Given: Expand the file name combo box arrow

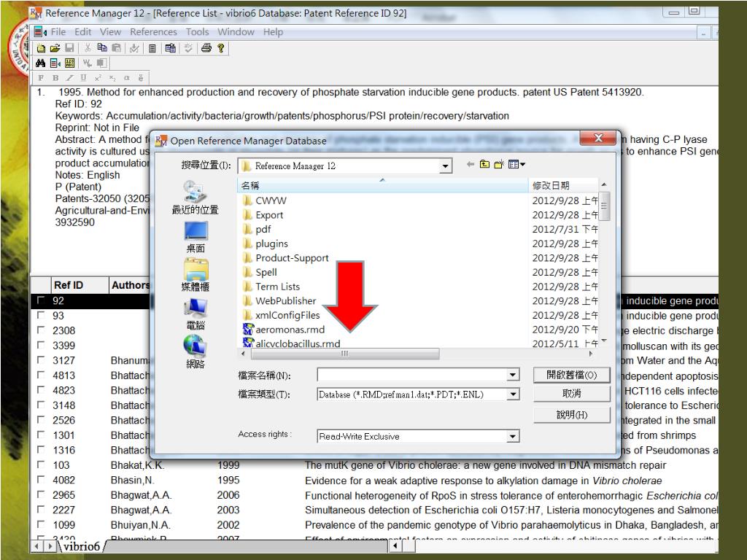Looking at the screenshot, I should tap(513, 375).
